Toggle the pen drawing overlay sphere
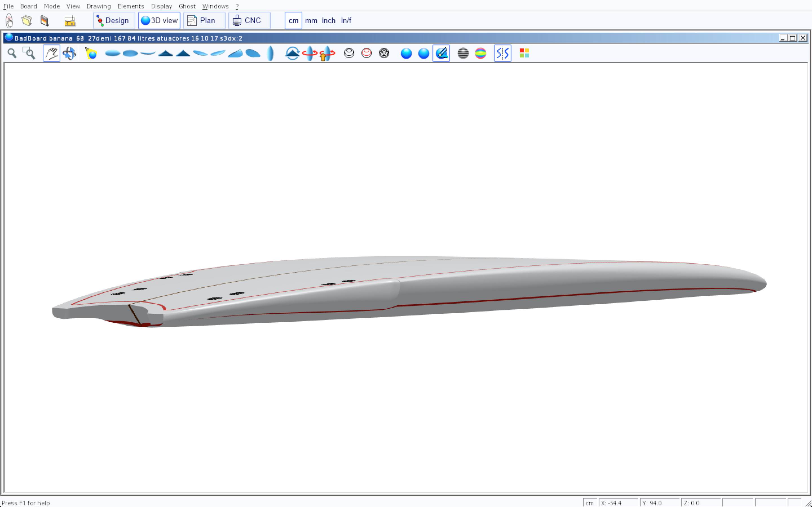 pyautogui.click(x=441, y=53)
